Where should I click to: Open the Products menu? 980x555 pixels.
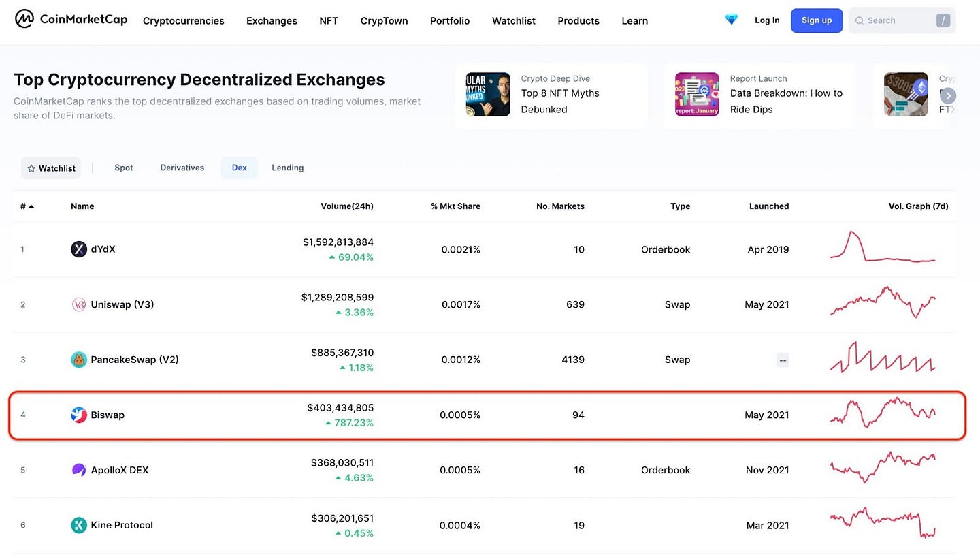578,20
